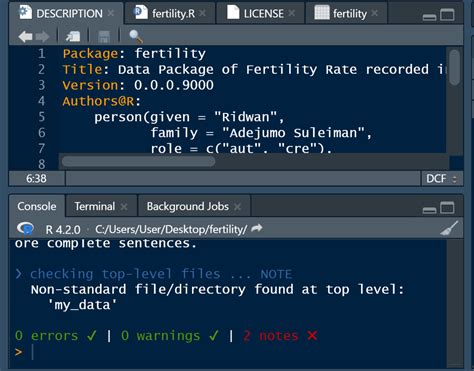
Task: Close the Background Jobs tab
Action: [x=237, y=207]
